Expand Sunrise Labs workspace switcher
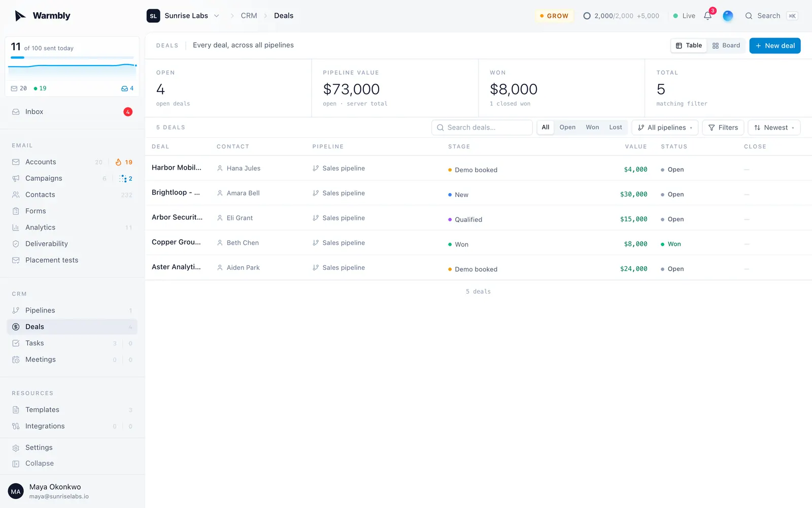The width and height of the screenshot is (812, 508). pos(183,16)
